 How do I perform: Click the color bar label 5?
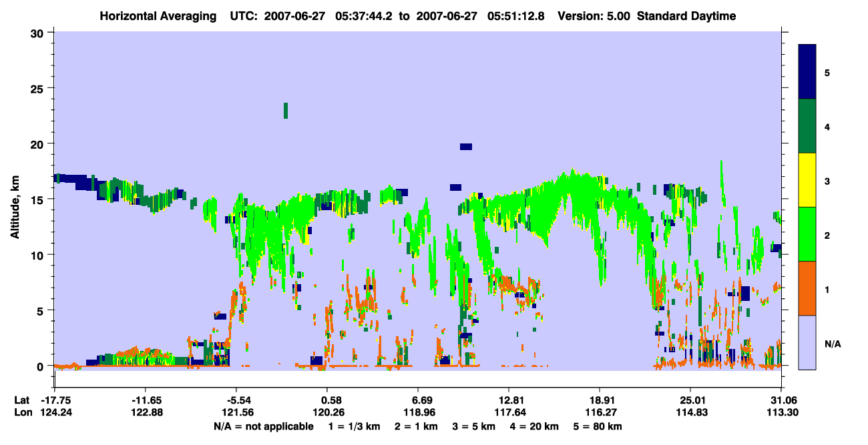[x=827, y=72]
